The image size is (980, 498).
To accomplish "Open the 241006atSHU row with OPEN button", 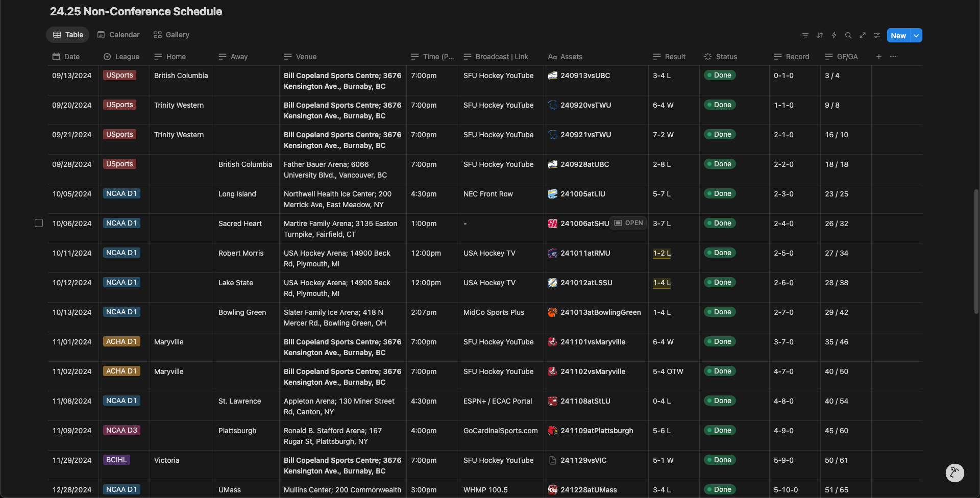I will pos(628,223).
